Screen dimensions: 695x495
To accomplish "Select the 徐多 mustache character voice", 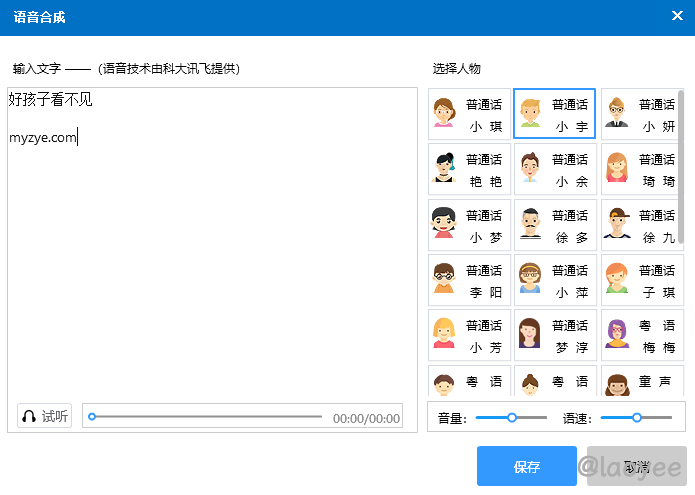I will tap(555, 225).
